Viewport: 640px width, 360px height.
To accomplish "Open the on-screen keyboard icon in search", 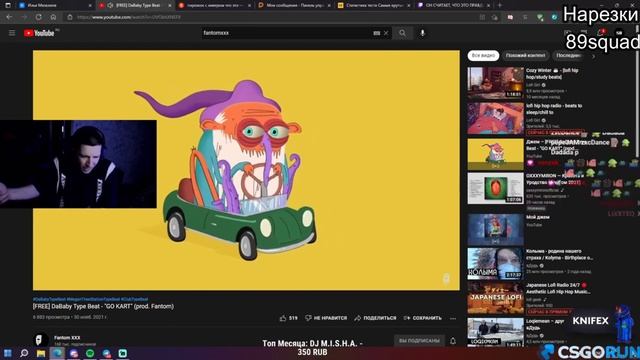I will pyautogui.click(x=376, y=33).
